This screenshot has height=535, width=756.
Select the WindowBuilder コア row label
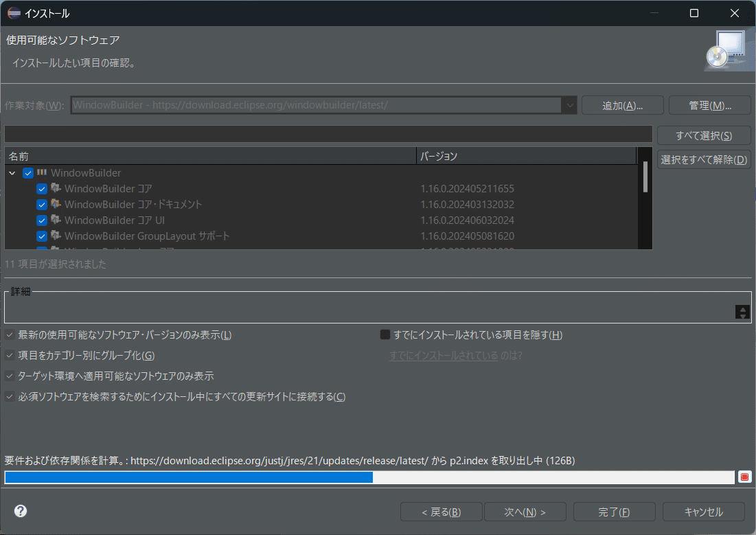pyautogui.click(x=108, y=189)
